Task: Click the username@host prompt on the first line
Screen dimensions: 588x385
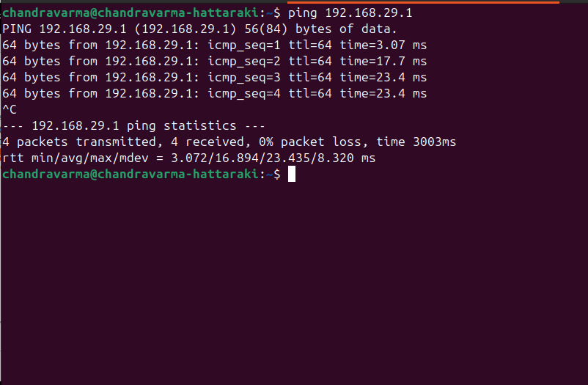Action: click(x=132, y=13)
